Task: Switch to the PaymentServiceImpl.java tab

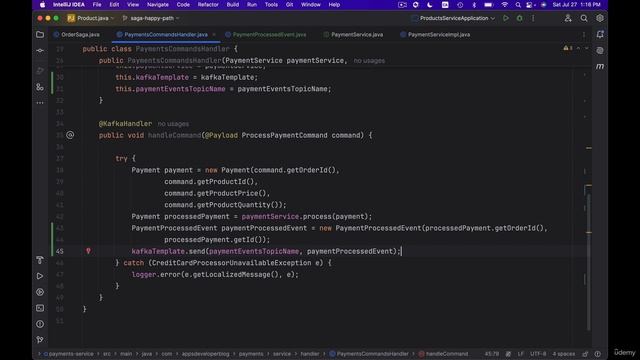Action: tap(435, 35)
